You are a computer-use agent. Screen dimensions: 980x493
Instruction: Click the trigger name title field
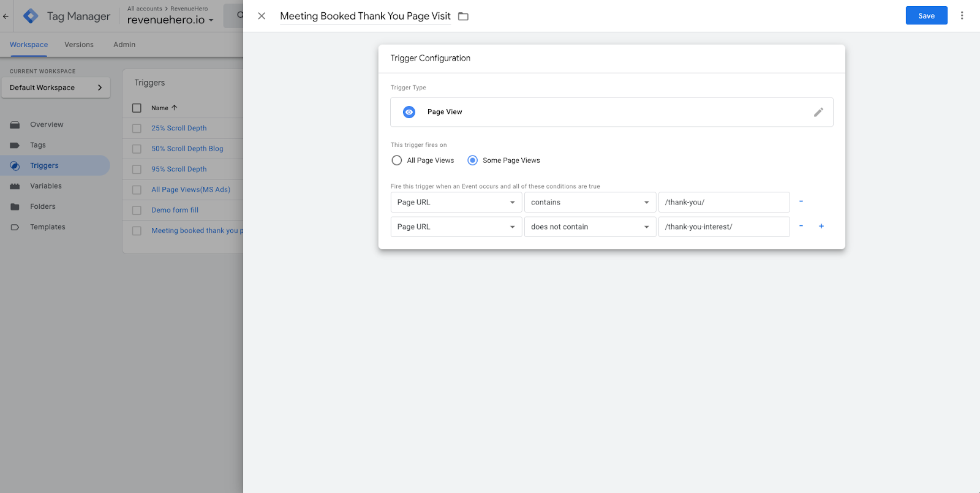click(365, 17)
